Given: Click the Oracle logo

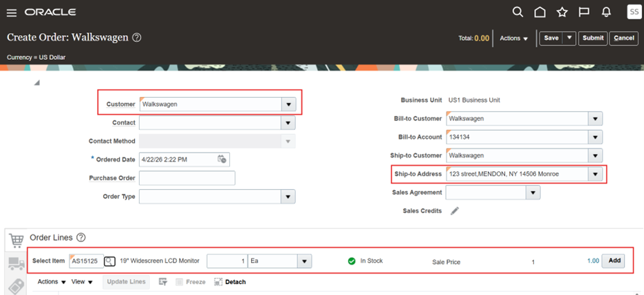Looking at the screenshot, I should pyautogui.click(x=50, y=12).
